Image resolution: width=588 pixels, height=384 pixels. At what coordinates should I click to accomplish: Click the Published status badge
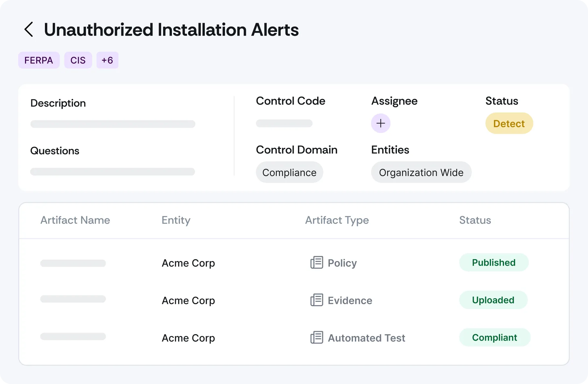[x=494, y=263]
